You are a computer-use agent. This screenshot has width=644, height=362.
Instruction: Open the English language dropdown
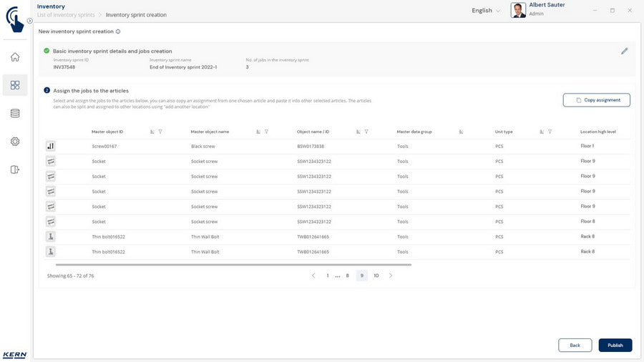tap(486, 11)
